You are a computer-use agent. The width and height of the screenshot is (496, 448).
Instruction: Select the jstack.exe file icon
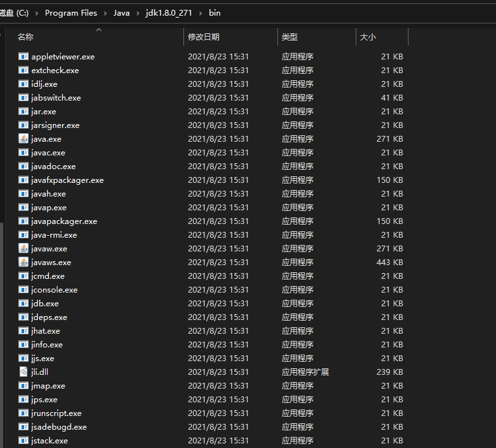[23, 440]
